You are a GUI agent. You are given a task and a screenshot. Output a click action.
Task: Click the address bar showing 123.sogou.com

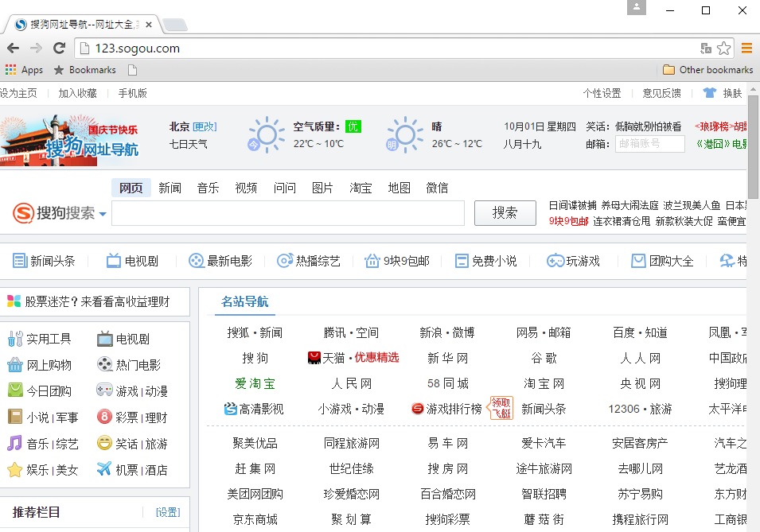pos(388,48)
